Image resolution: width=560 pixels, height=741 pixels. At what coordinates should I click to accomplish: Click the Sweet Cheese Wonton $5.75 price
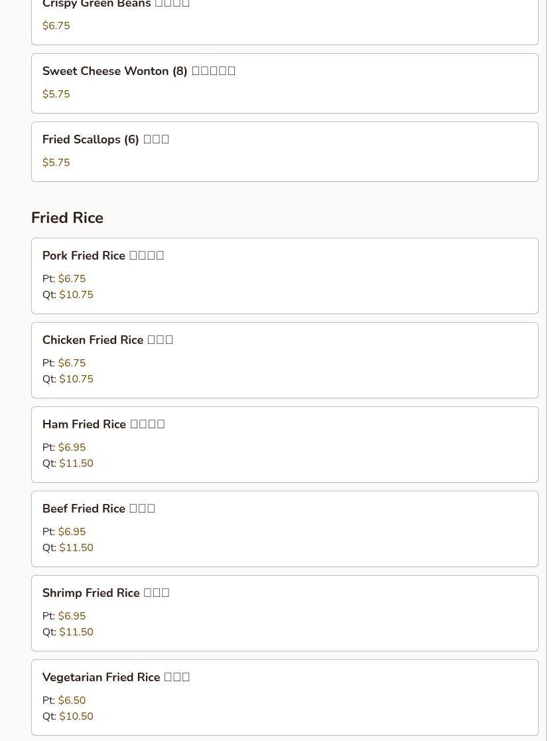click(56, 94)
